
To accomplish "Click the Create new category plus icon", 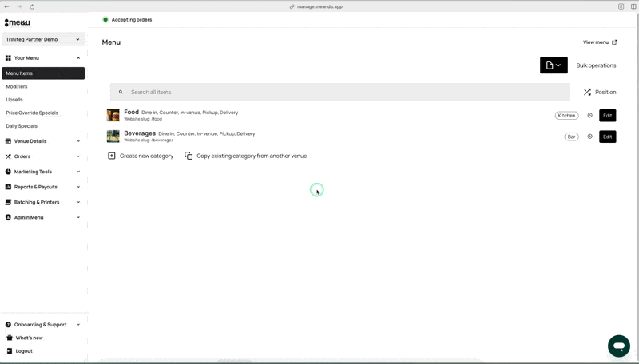I will point(112,156).
